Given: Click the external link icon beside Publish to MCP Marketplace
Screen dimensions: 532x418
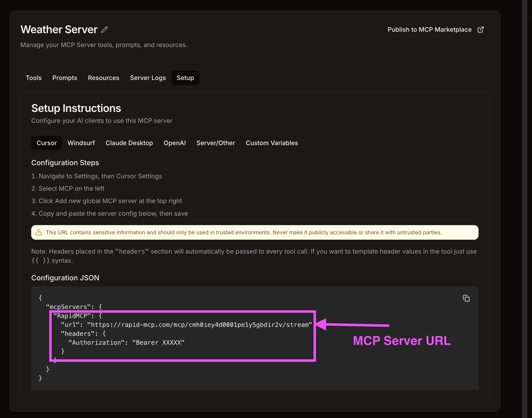Looking at the screenshot, I should (x=481, y=29).
